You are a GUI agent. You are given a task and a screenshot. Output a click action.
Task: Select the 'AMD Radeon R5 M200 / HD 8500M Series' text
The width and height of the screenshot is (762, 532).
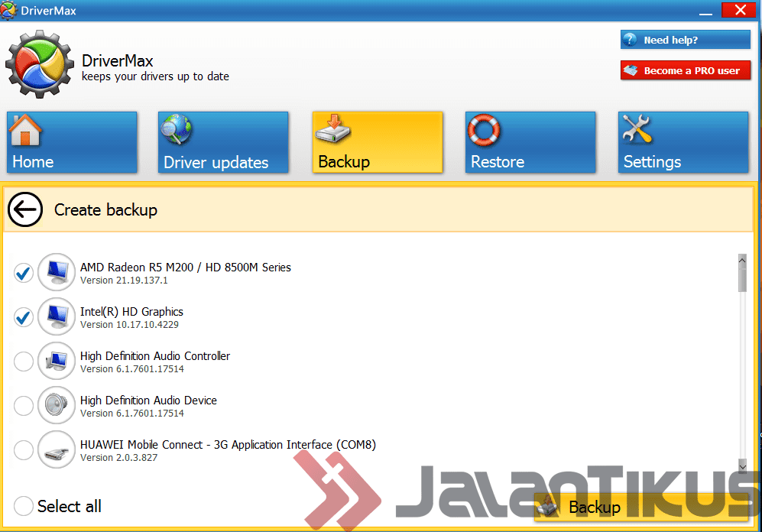186,268
